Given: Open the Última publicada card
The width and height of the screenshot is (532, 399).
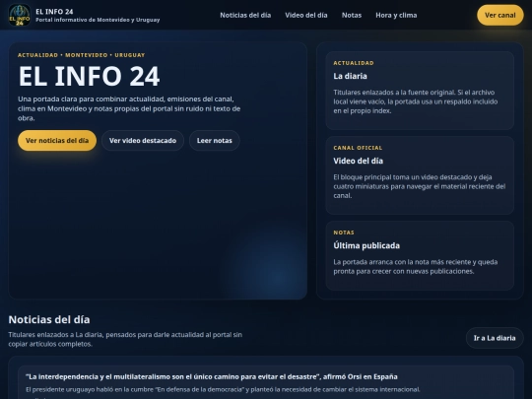Looking at the screenshot, I should click(420, 255).
